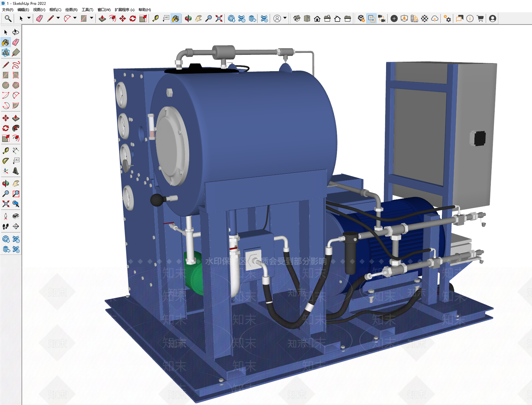Select the Position Camera tool
The width and height of the screenshot is (532, 405).
coord(6,216)
